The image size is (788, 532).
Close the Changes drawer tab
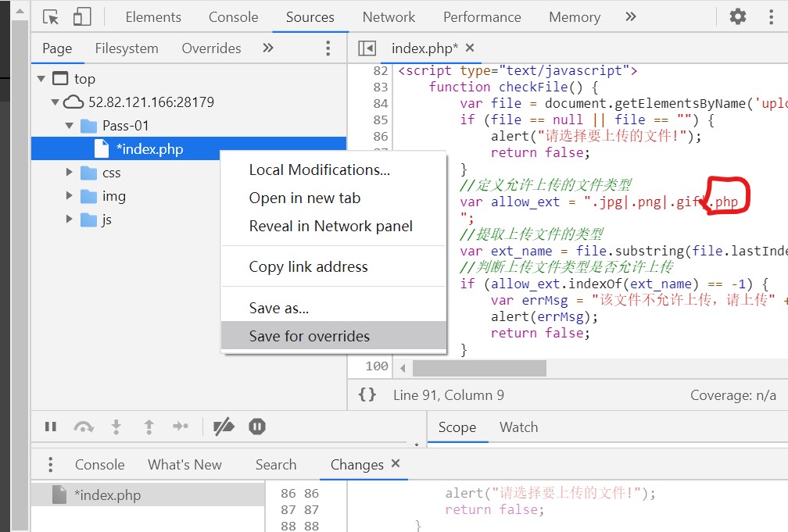pos(396,463)
